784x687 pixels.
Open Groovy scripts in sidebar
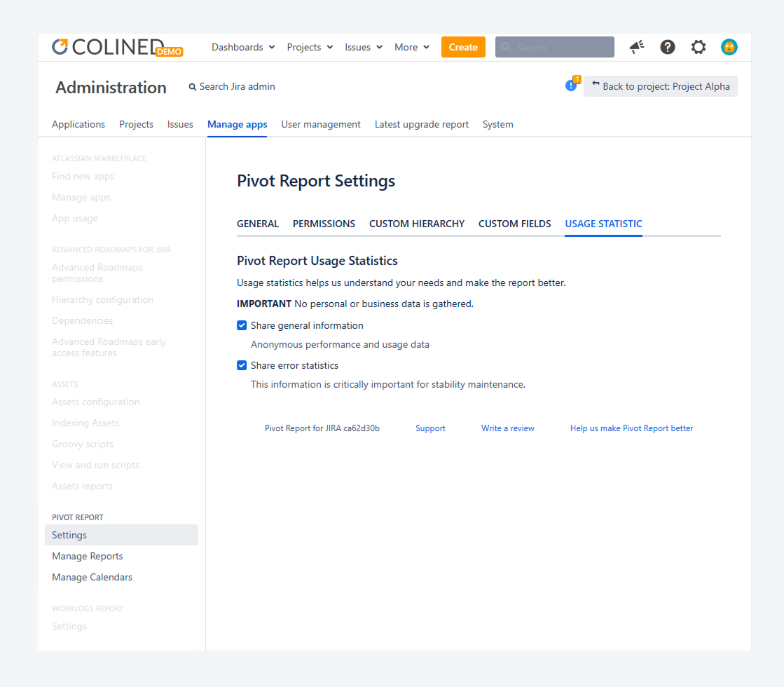[83, 444]
